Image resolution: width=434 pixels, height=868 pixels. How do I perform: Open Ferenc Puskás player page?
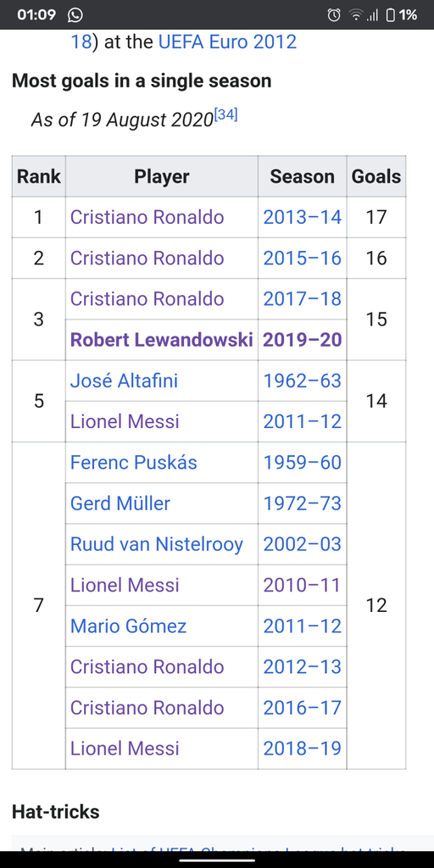pos(133,463)
